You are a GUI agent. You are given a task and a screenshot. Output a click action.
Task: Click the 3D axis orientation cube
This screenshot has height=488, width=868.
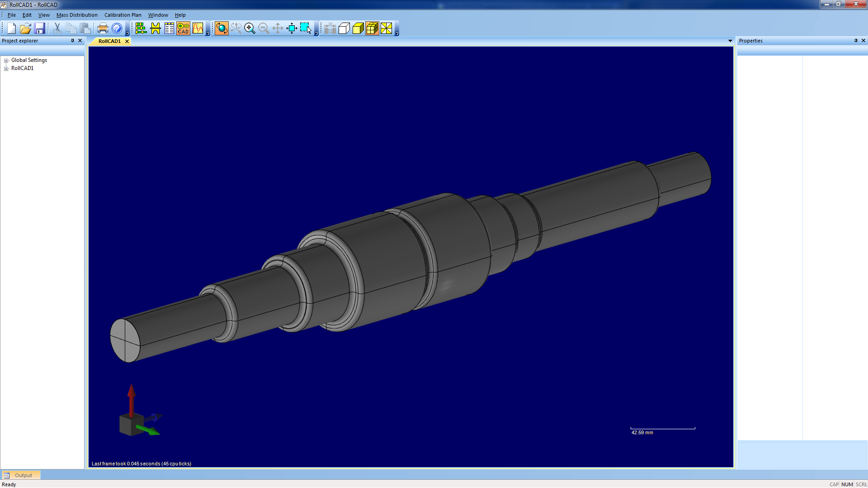pyautogui.click(x=131, y=424)
